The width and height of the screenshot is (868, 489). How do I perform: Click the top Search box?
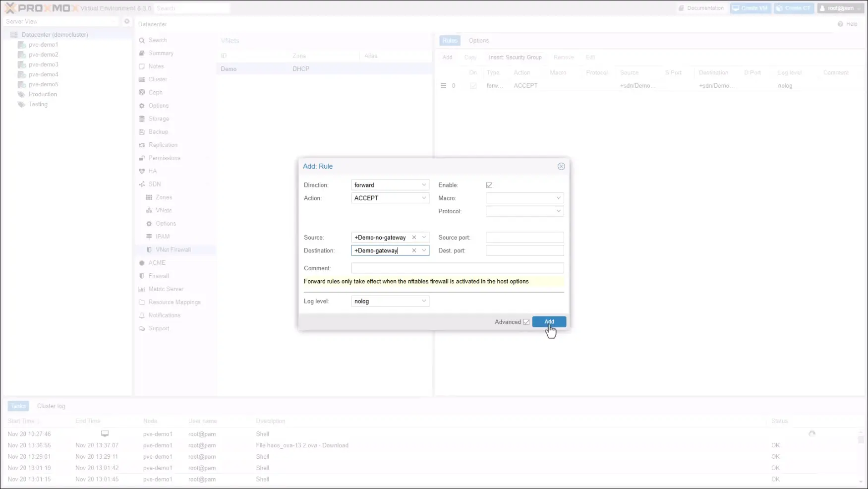point(192,8)
